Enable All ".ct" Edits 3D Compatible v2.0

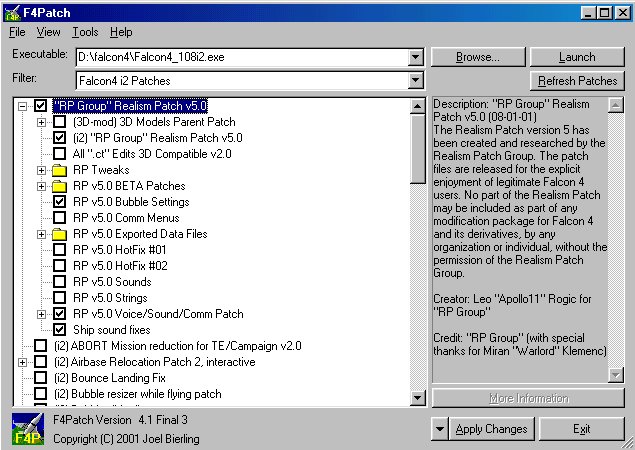pyautogui.click(x=60, y=154)
